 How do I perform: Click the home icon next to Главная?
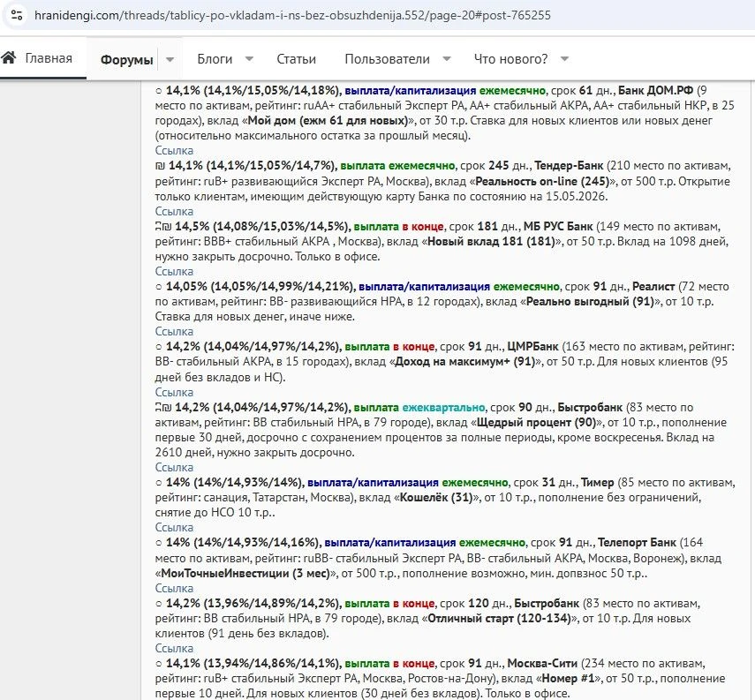(9, 57)
